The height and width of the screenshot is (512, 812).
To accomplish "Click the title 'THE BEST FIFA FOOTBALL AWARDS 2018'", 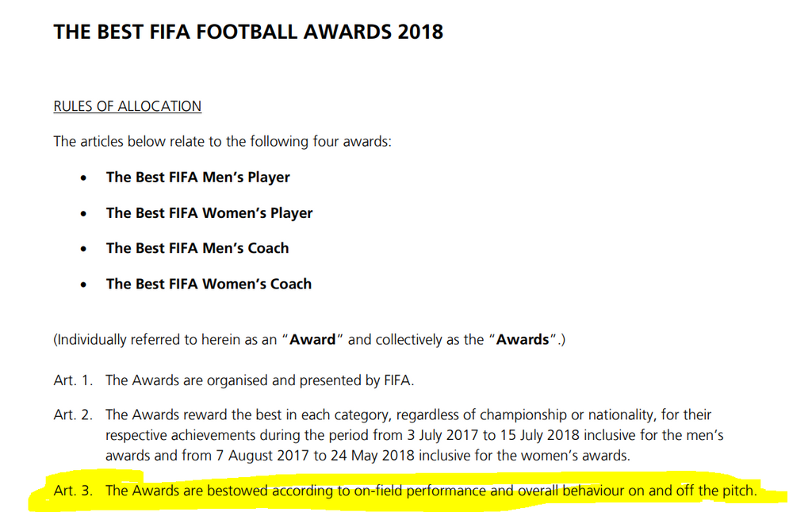I will coord(248,32).
